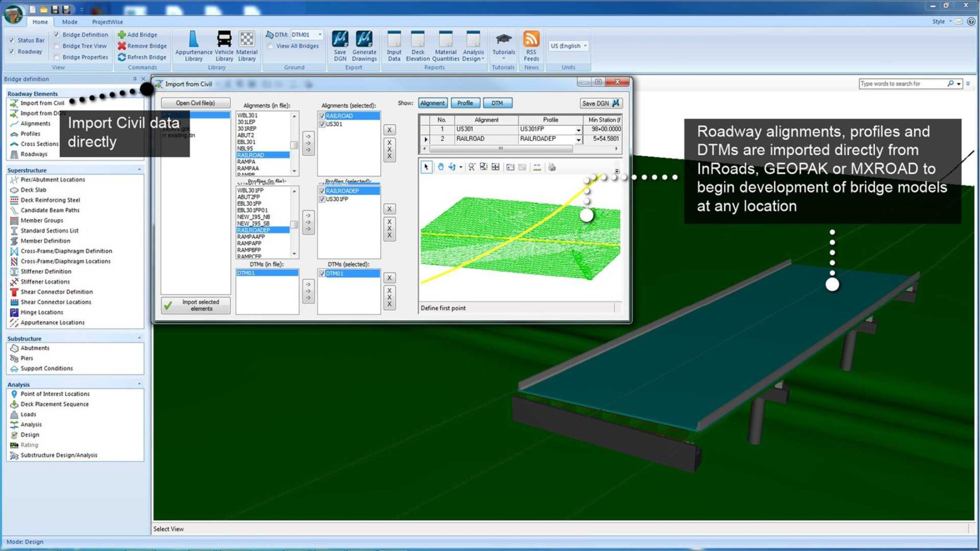
Task: Switch to the Mode ribbon tab
Action: [69, 22]
